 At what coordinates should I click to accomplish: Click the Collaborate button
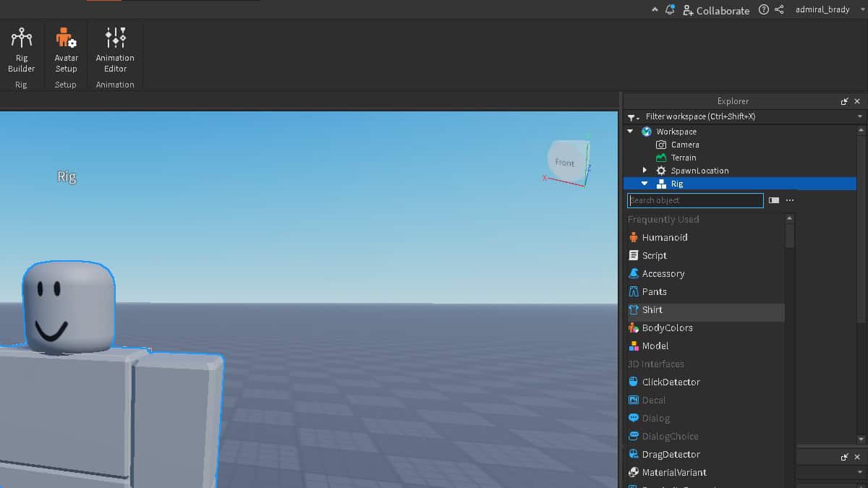coord(716,10)
